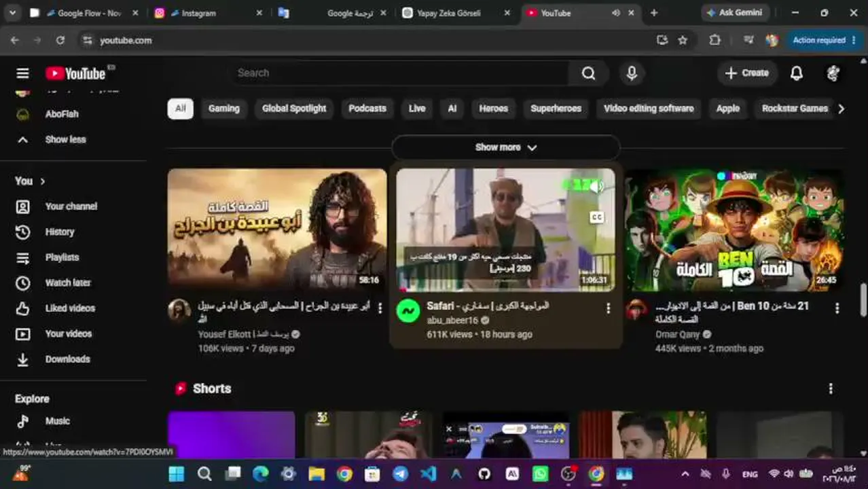Click the Action required button
868x489 pixels.
point(825,40)
